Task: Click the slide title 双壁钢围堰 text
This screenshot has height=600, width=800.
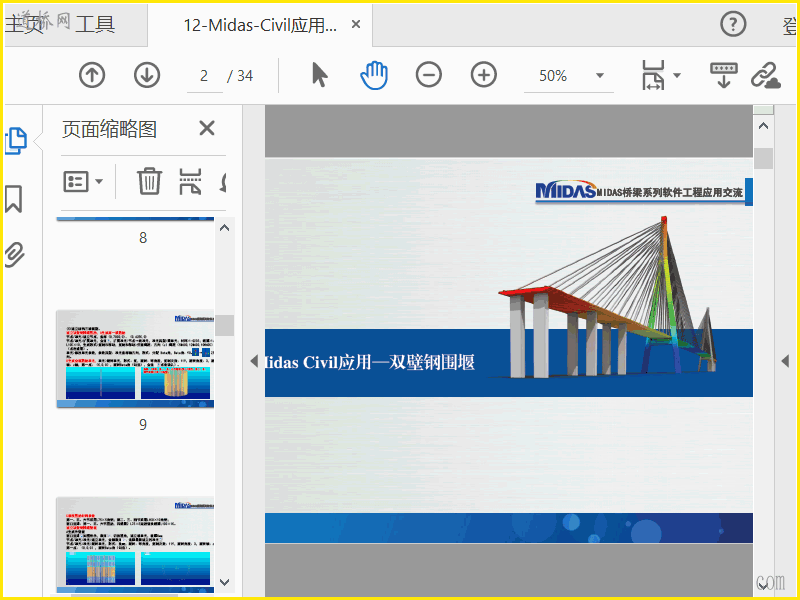Action: (432, 362)
